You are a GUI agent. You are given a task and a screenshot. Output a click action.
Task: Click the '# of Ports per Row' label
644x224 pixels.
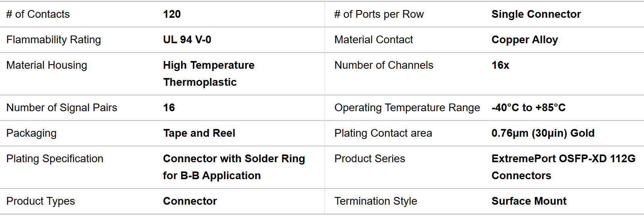point(379,14)
